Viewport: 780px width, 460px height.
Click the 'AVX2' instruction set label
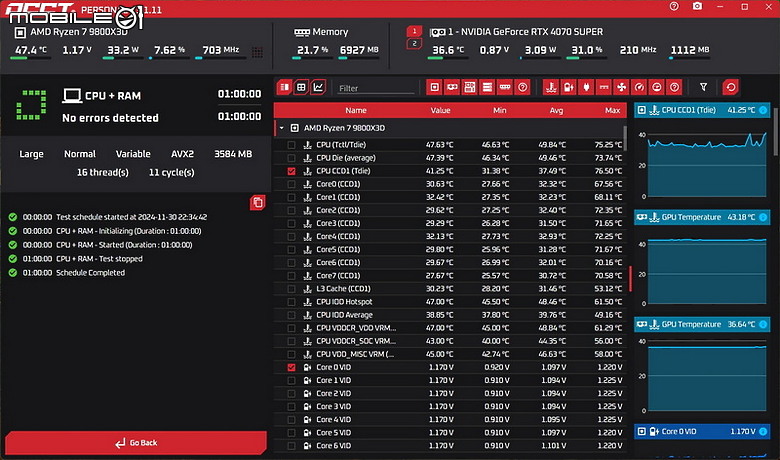coord(182,154)
